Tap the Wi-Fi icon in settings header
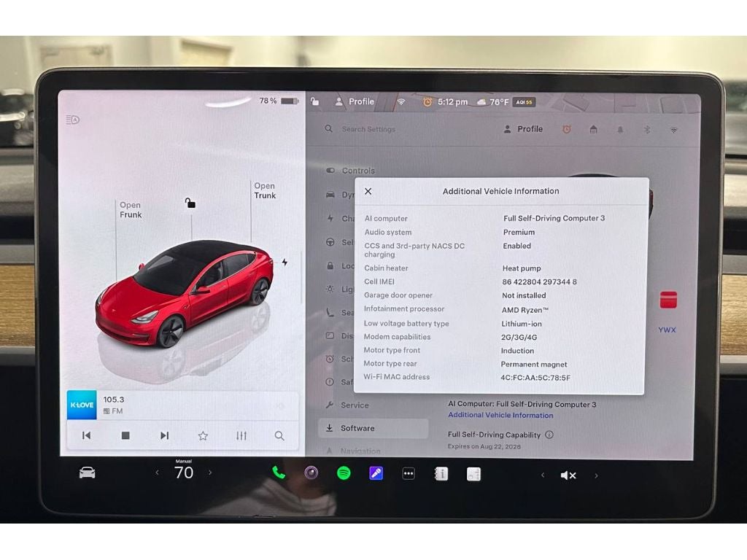The width and height of the screenshot is (747, 560). pos(673,130)
